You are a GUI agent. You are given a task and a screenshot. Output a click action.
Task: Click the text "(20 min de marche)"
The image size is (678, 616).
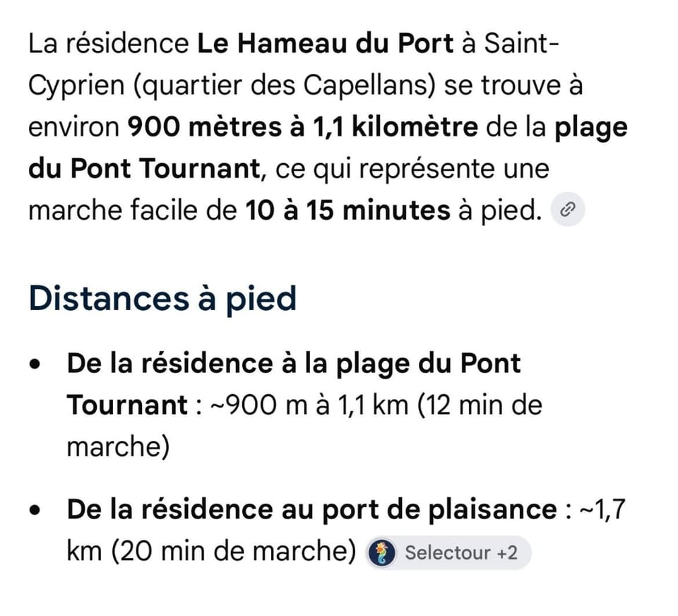coord(234,552)
